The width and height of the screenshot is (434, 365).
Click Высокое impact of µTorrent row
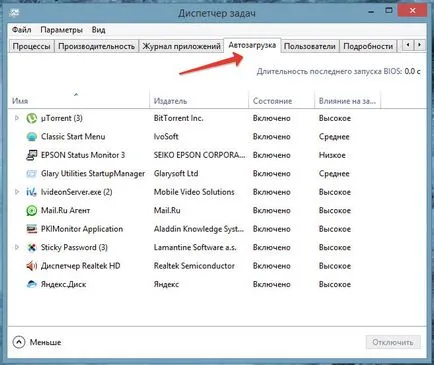335,118
